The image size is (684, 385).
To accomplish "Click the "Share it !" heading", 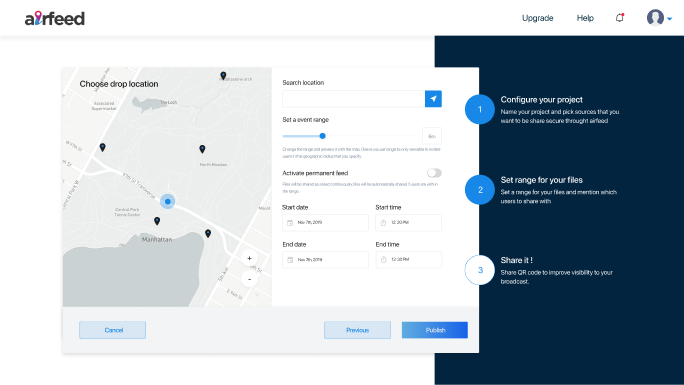I will click(x=516, y=260).
